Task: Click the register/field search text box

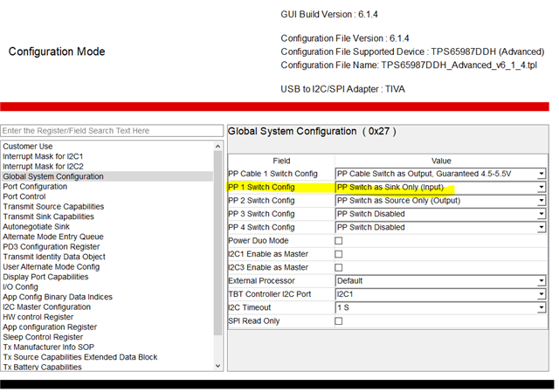Action: click(x=112, y=131)
